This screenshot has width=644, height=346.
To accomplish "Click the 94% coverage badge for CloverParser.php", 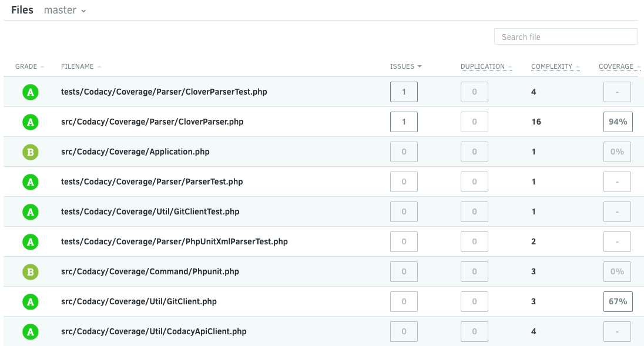I will pyautogui.click(x=618, y=122).
